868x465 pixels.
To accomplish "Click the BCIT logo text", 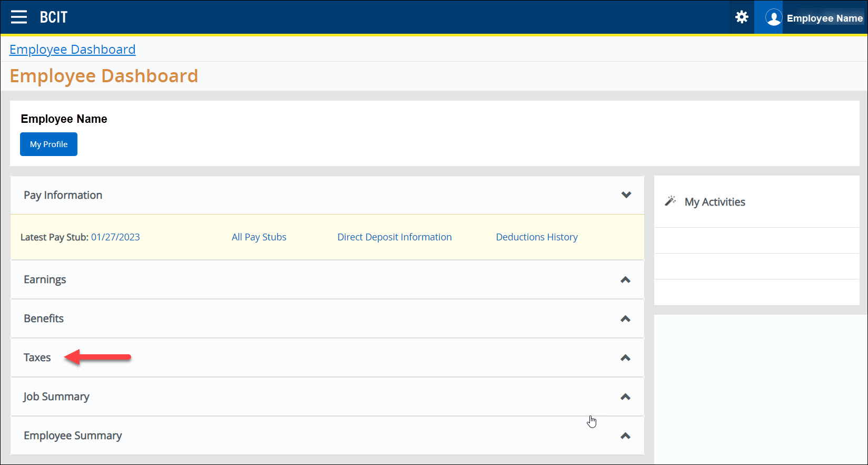I will pyautogui.click(x=54, y=17).
